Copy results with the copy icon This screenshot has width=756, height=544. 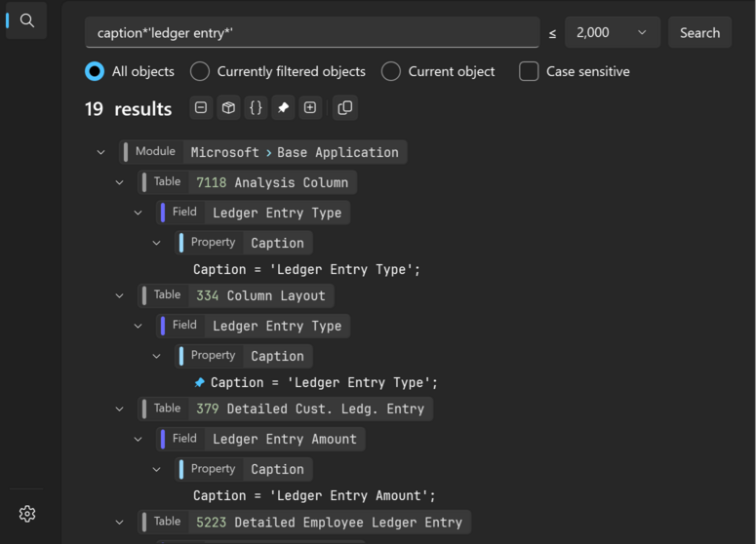click(x=345, y=107)
